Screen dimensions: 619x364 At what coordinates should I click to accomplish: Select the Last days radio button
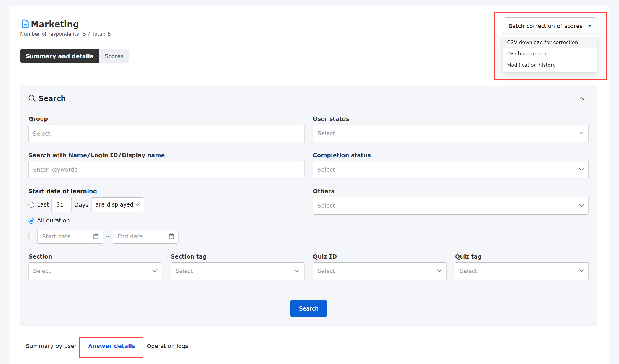point(31,205)
